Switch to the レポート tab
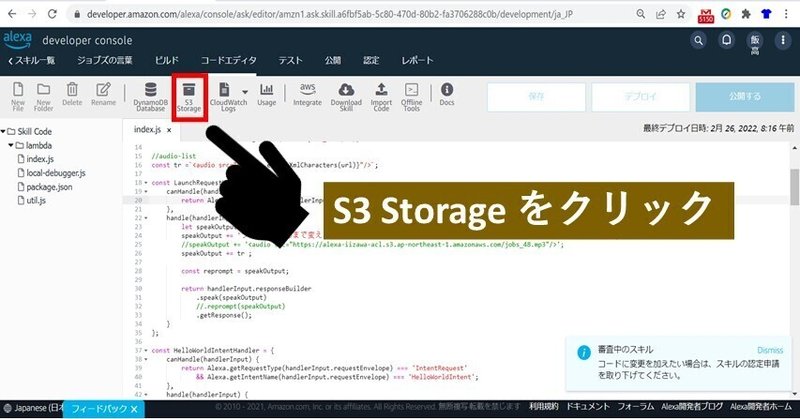800x419 pixels. point(417,60)
